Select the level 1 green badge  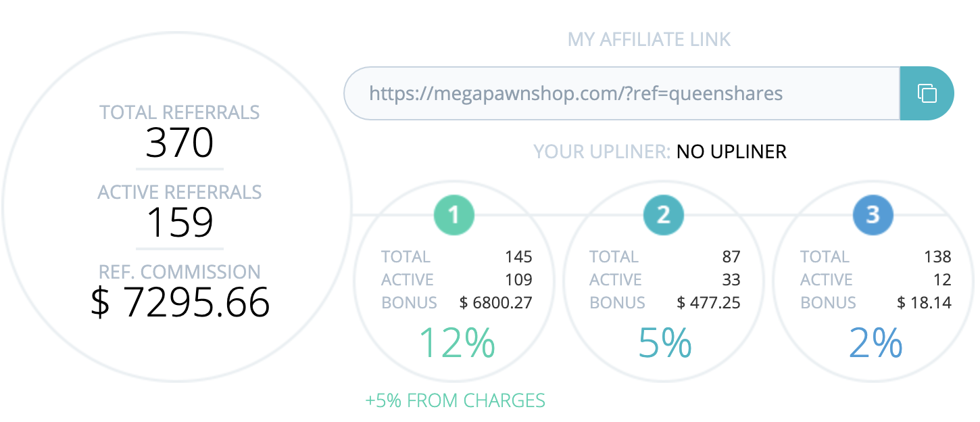click(454, 215)
